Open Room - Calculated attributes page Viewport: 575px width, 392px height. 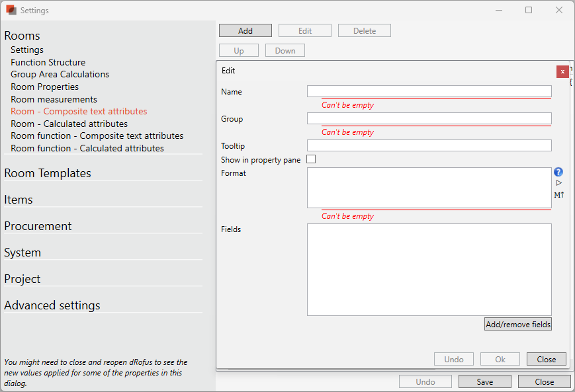(x=69, y=124)
